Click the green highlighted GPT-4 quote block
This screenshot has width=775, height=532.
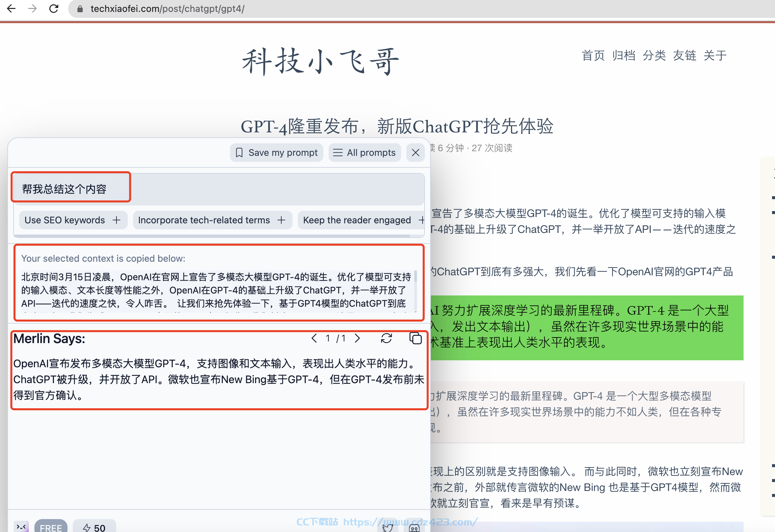pyautogui.click(x=587, y=327)
